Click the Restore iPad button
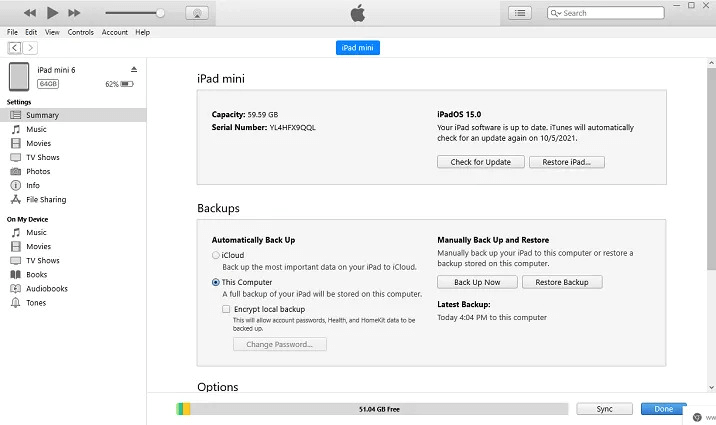 566,162
